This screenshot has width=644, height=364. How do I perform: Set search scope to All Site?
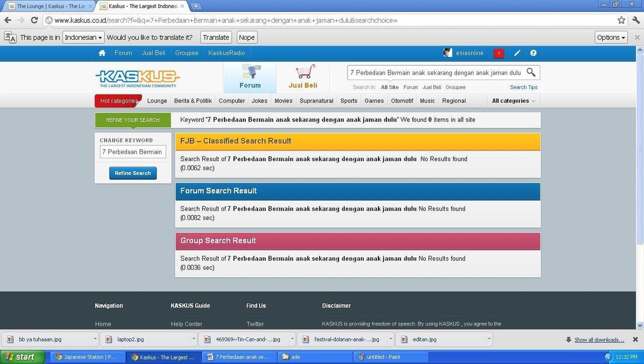(390, 87)
